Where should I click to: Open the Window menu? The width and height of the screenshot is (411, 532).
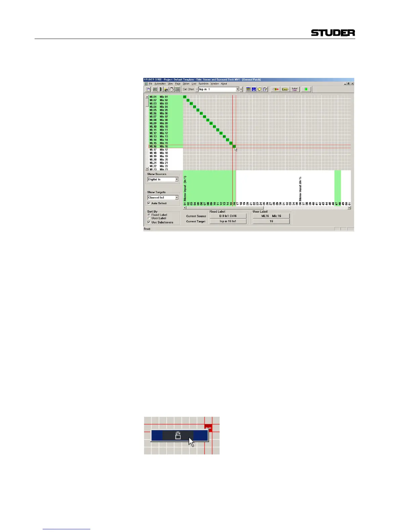pos(215,84)
